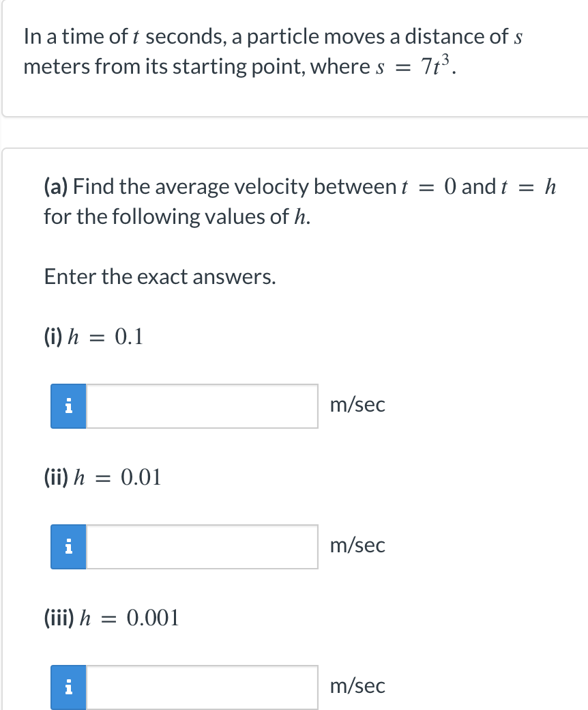Select the '(iii) h = 0.001' label

coord(112,618)
